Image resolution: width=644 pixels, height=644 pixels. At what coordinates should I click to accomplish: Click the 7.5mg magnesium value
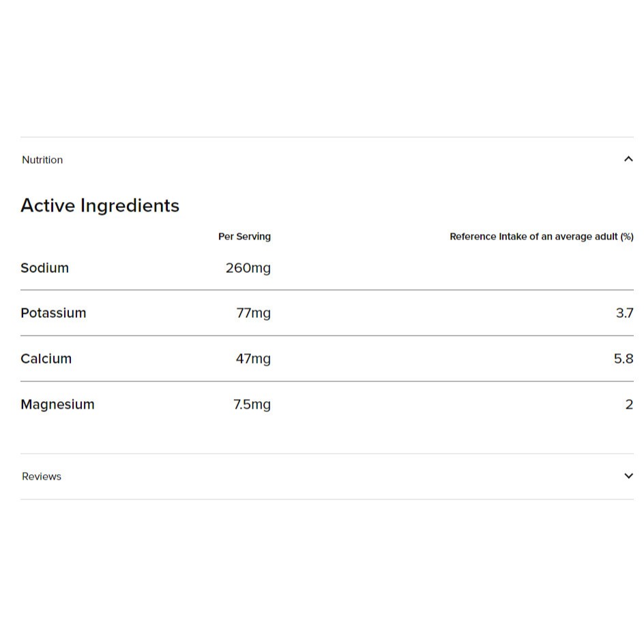coord(252,405)
